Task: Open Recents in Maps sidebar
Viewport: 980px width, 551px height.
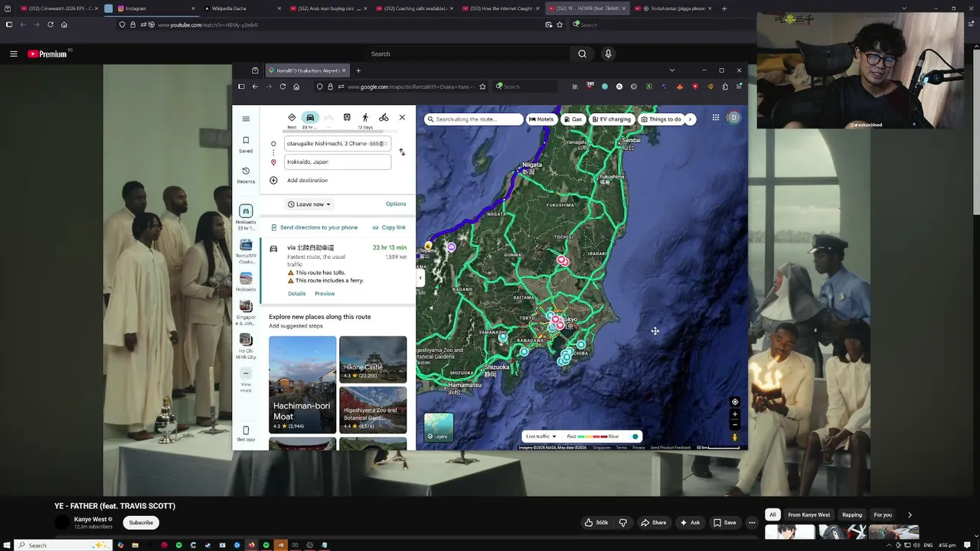Action: [246, 174]
